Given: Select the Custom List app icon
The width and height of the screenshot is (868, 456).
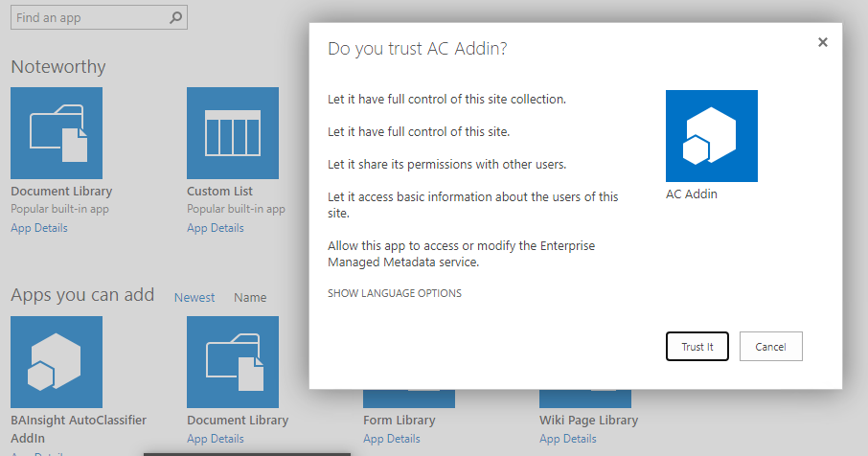Looking at the screenshot, I should pos(233,133).
